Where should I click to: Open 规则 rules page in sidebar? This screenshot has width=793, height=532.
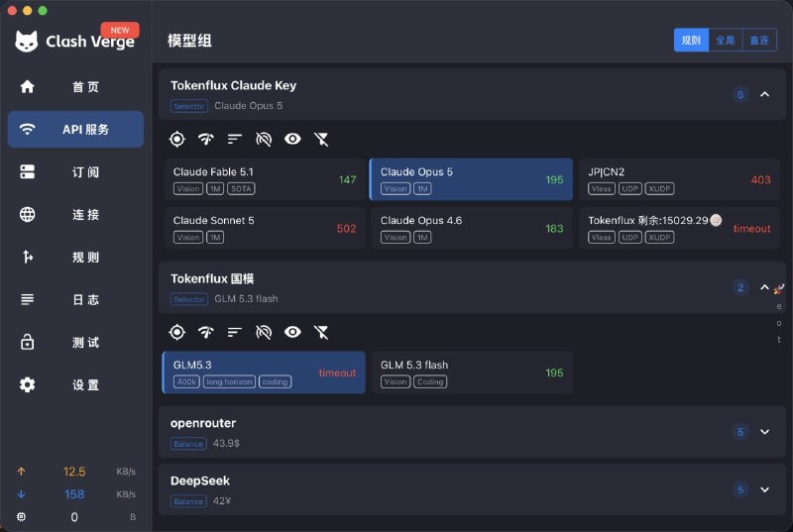pyautogui.click(x=76, y=257)
